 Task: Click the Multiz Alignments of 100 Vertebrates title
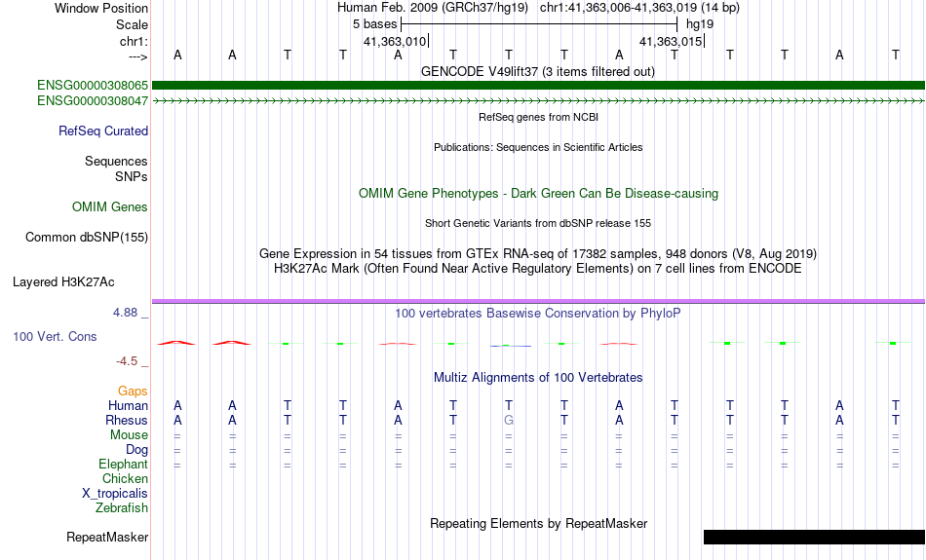click(538, 378)
